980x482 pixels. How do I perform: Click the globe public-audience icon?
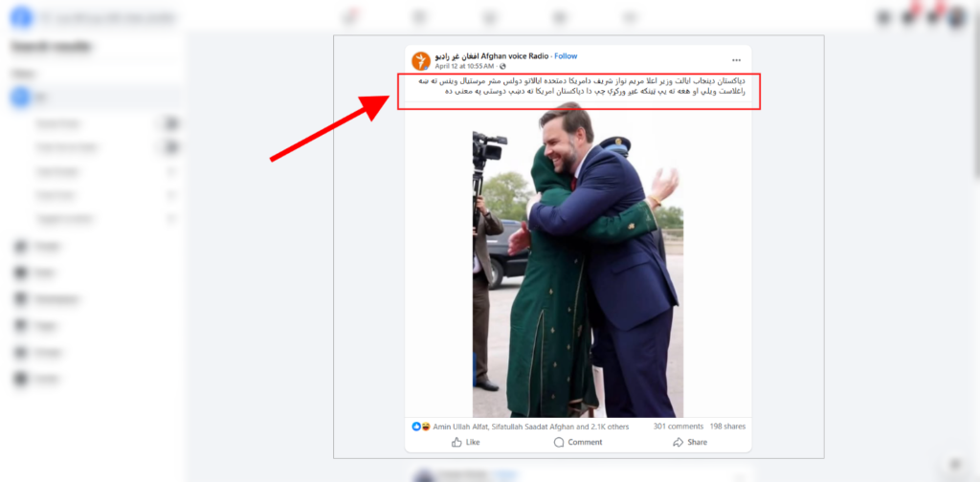pyautogui.click(x=502, y=66)
